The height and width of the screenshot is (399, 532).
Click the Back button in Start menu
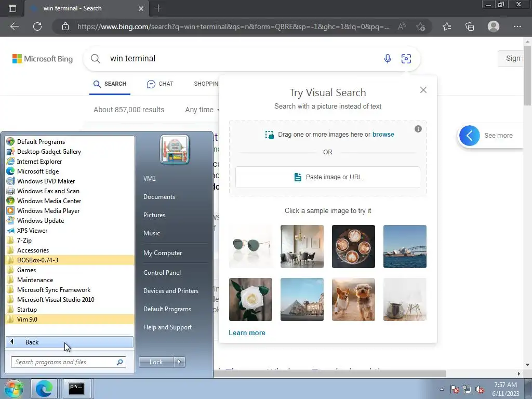click(x=69, y=342)
